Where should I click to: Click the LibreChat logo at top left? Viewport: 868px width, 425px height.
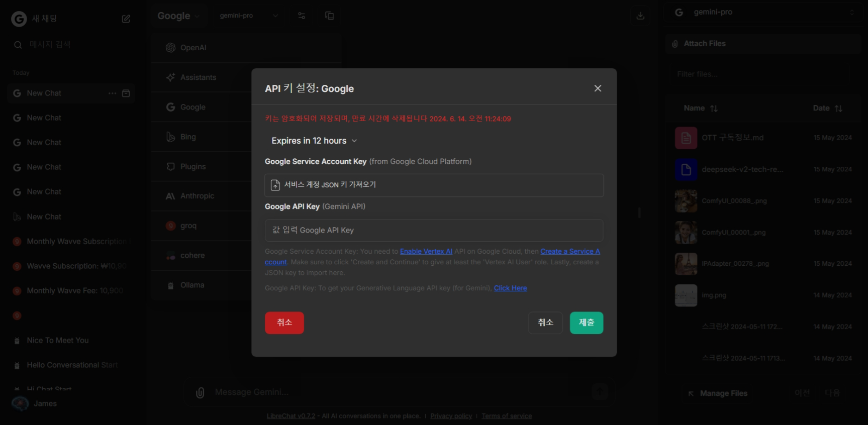tap(19, 19)
